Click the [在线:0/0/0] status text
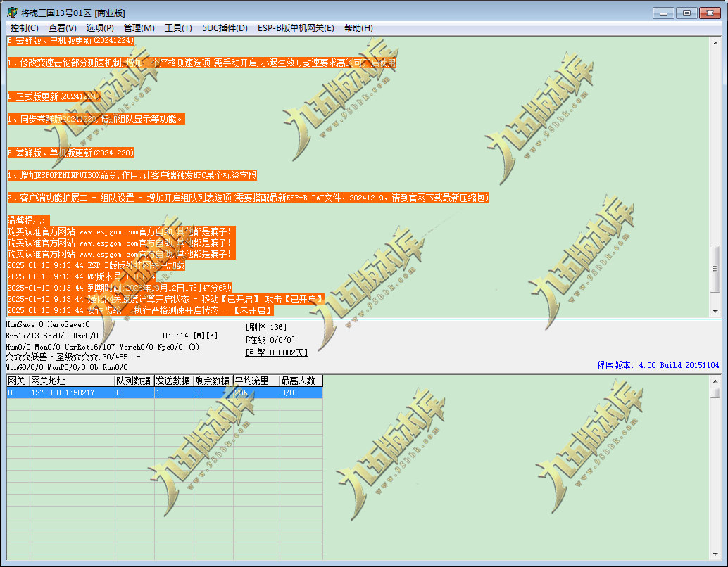The height and width of the screenshot is (567, 728). click(270, 340)
